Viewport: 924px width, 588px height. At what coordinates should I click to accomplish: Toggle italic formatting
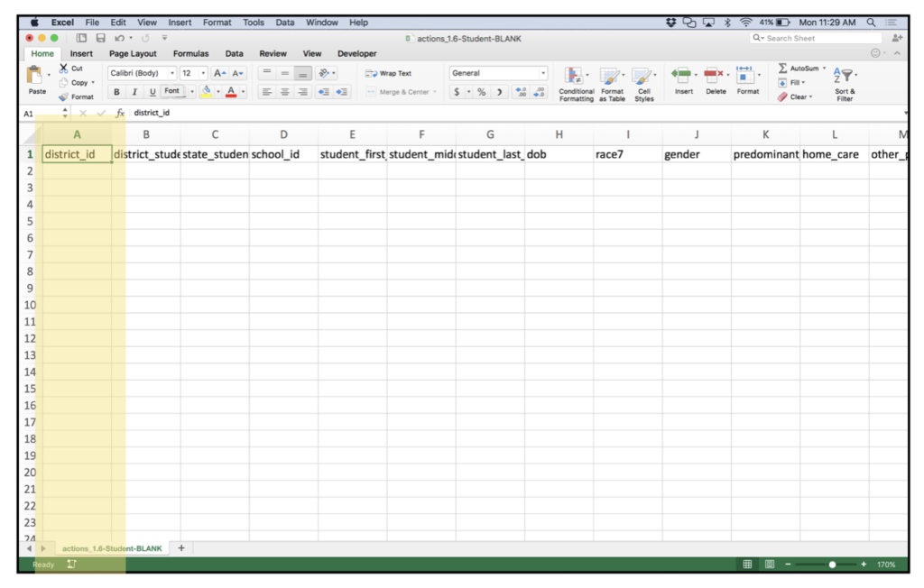[x=134, y=92]
